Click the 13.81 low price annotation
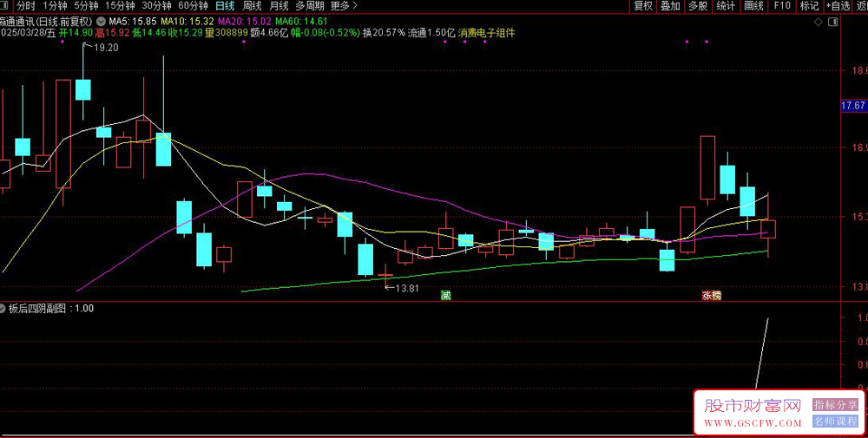 (406, 288)
